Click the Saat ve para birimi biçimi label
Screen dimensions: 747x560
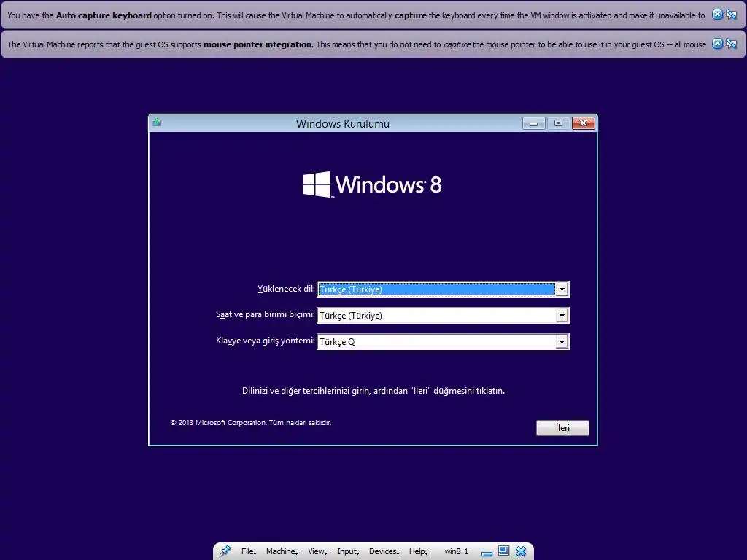266,314
